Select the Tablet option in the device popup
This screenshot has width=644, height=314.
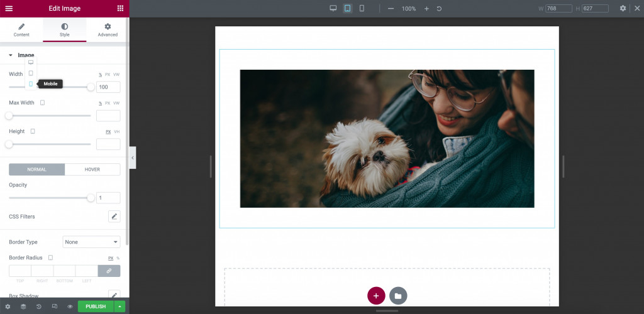[31, 73]
